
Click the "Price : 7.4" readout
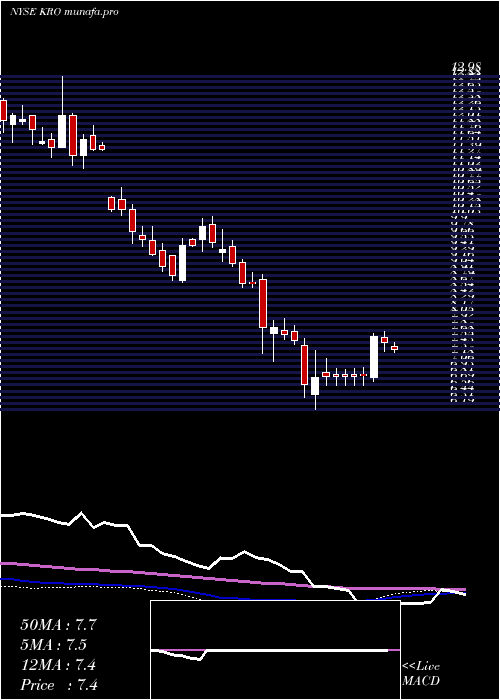pyautogui.click(x=59, y=685)
